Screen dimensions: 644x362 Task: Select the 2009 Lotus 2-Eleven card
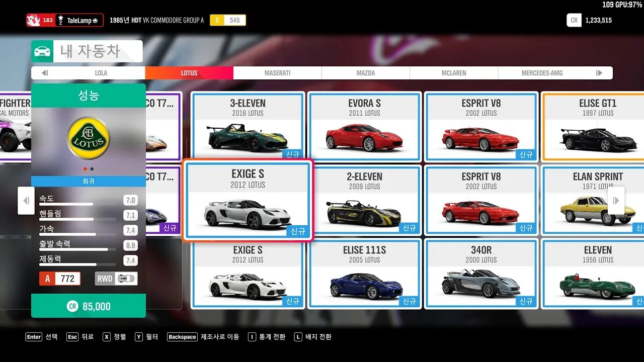point(364,200)
